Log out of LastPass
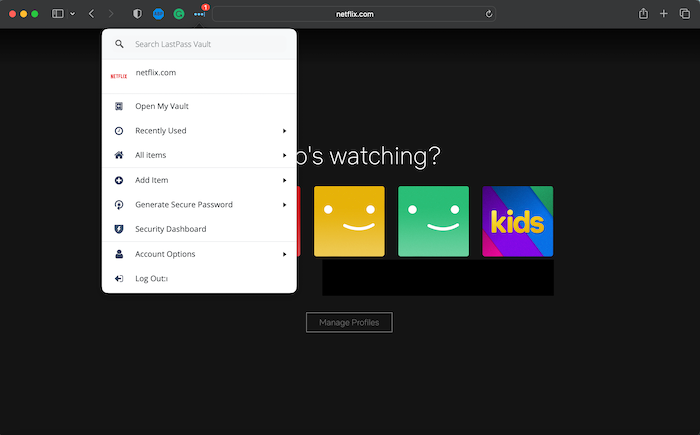700x435 pixels. (x=199, y=279)
